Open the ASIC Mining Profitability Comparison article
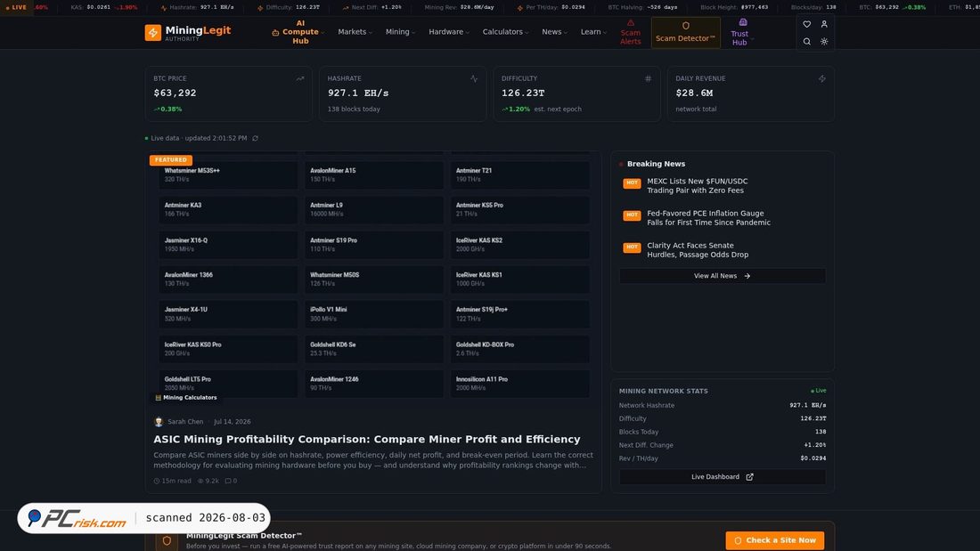Image resolution: width=980 pixels, height=551 pixels. click(367, 439)
